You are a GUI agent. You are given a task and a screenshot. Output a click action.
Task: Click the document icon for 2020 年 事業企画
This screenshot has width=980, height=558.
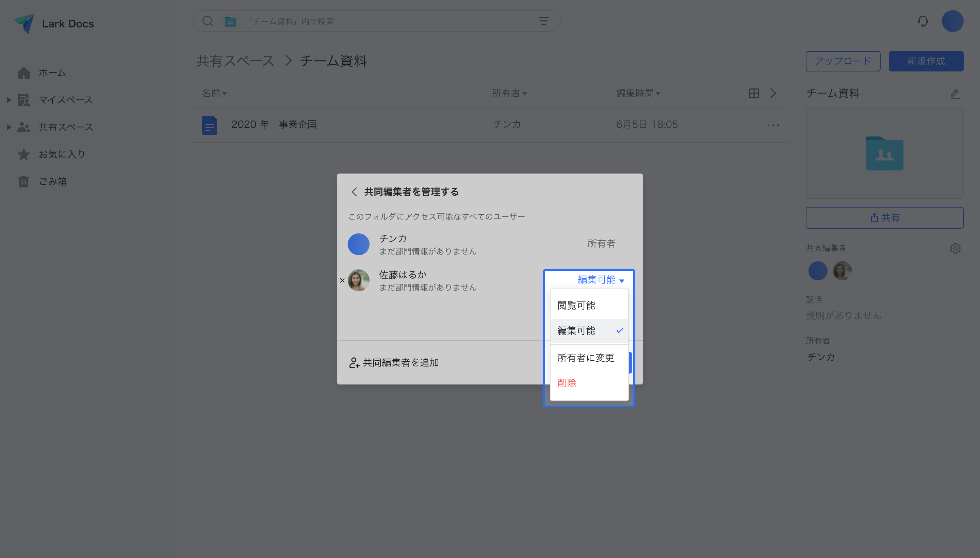209,125
